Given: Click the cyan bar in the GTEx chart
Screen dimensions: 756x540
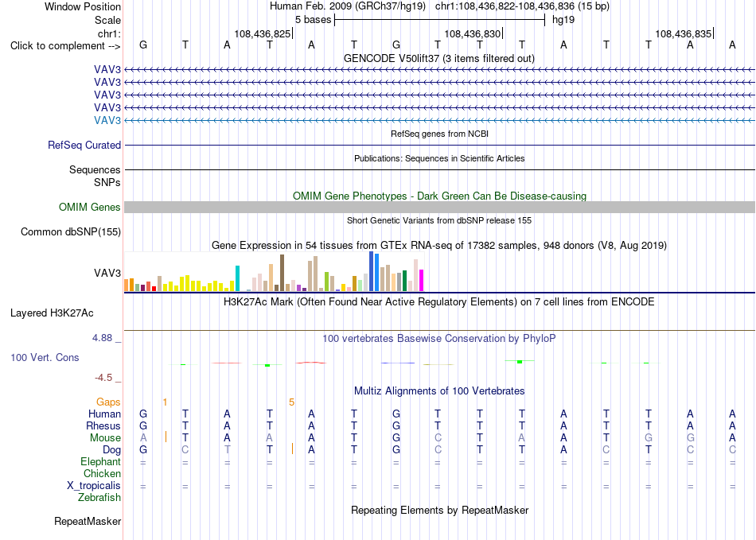Looking at the screenshot, I should [237, 278].
